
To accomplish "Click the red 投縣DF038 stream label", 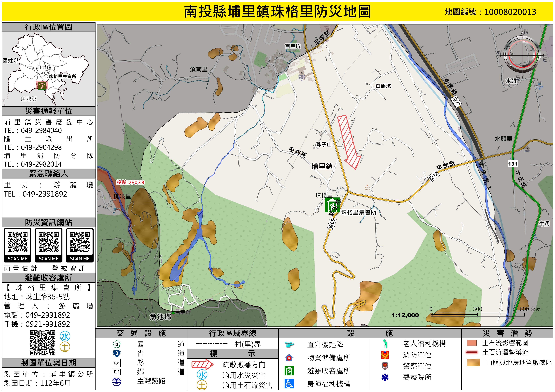I will 130,182.
